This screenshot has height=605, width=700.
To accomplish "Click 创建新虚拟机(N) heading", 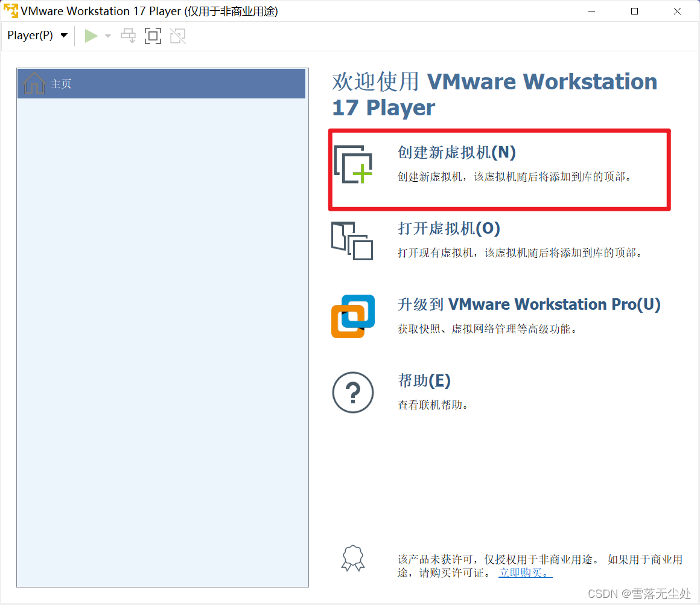I will (457, 152).
